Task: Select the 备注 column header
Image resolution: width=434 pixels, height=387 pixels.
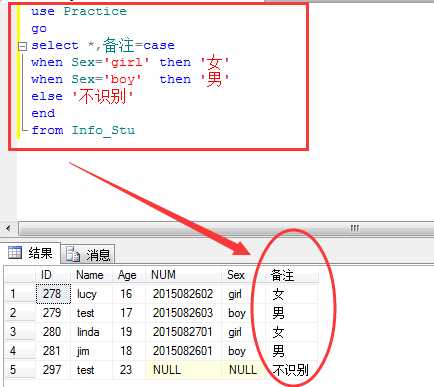Action: tap(291, 275)
